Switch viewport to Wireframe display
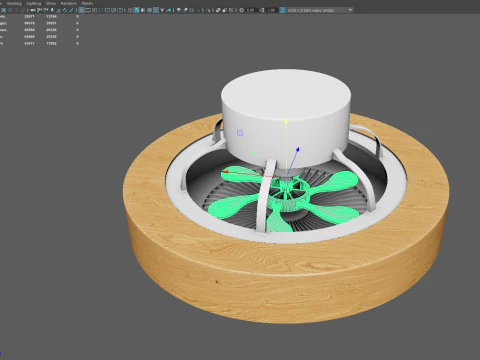Image resolution: width=480 pixels, height=360 pixels. tap(130, 10)
